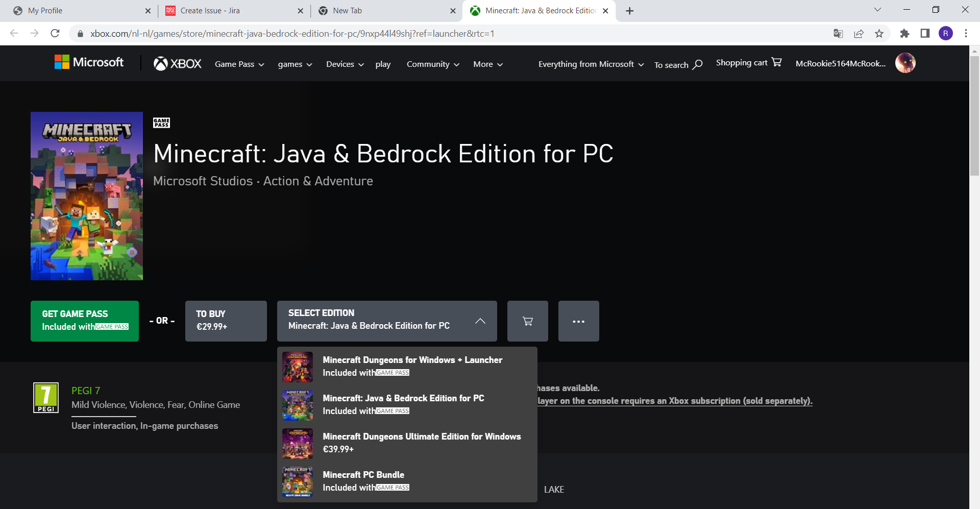
Task: Open the Community dropdown menu
Action: coord(433,64)
